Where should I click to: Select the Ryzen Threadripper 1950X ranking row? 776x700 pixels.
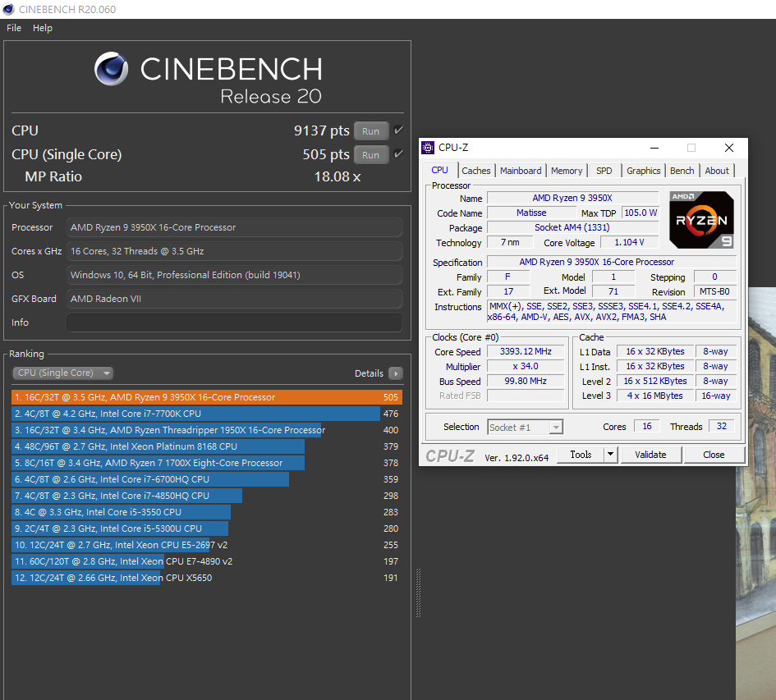point(207,430)
